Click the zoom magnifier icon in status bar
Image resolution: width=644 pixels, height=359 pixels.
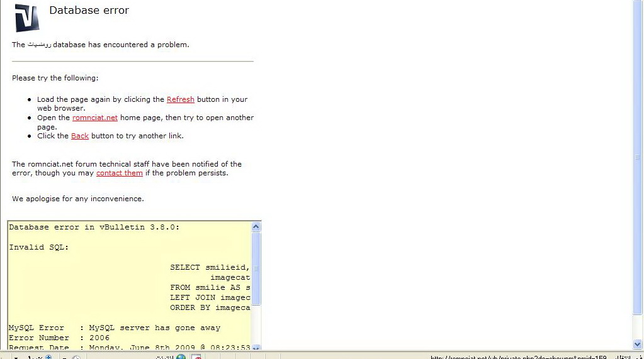point(48,357)
